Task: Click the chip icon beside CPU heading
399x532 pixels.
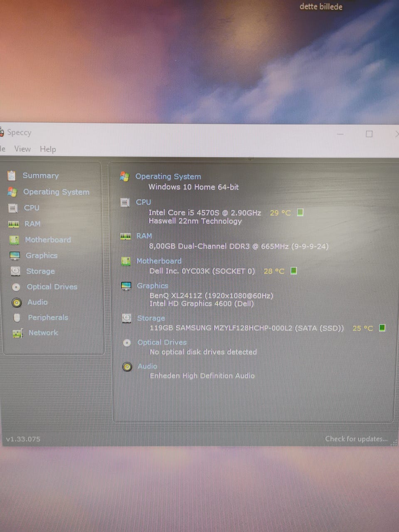Action: (125, 202)
